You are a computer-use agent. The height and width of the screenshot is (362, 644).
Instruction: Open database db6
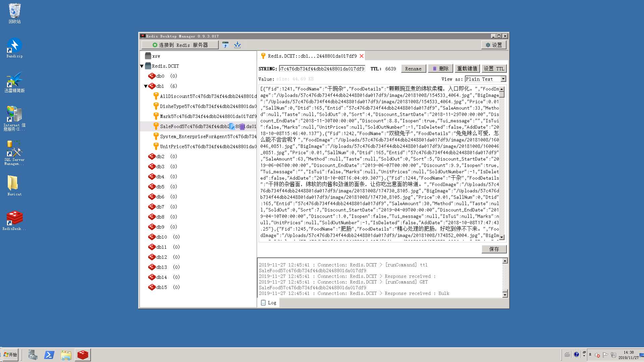pos(163,197)
